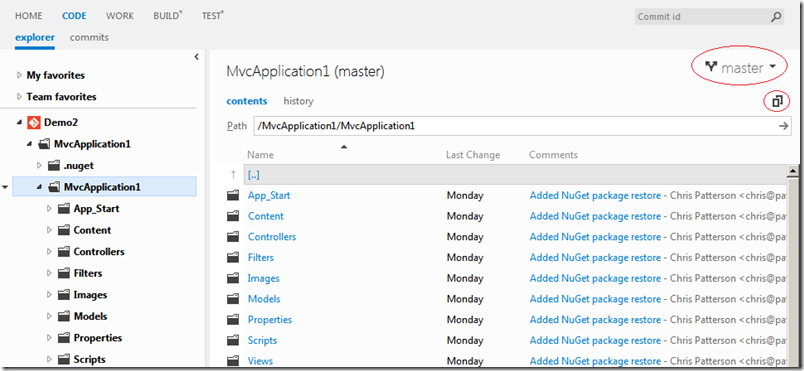Click the Images folder icon in contents list
Image resolution: width=804 pixels, height=371 pixels.
[233, 278]
